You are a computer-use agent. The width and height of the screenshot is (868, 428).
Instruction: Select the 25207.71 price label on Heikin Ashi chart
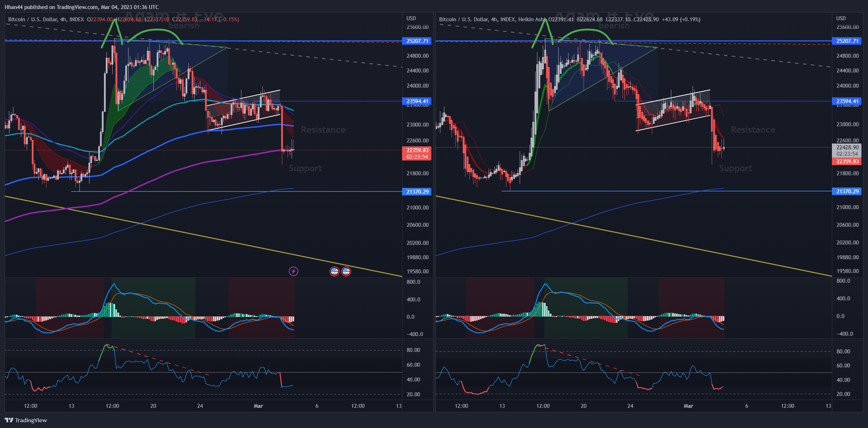point(847,41)
